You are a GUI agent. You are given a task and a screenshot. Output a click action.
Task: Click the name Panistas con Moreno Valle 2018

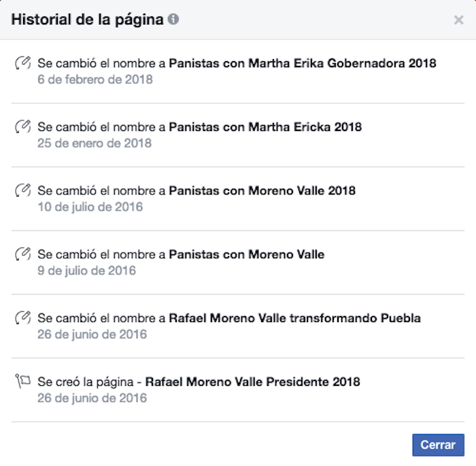(262, 191)
